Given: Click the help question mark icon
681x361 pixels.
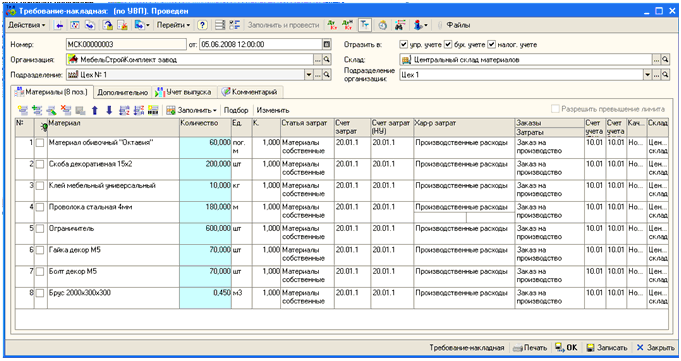Looking at the screenshot, I should point(202,25).
